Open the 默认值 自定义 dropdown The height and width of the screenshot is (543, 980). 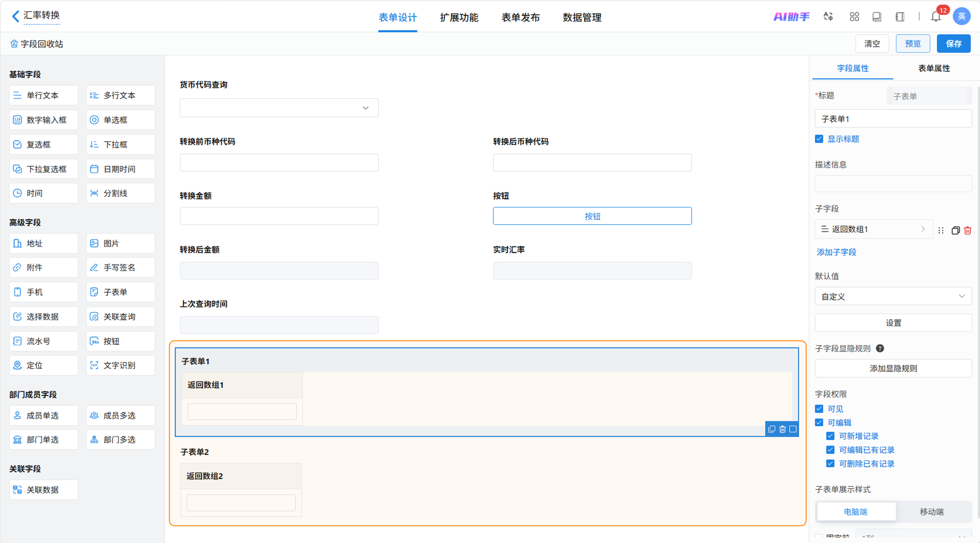point(893,296)
